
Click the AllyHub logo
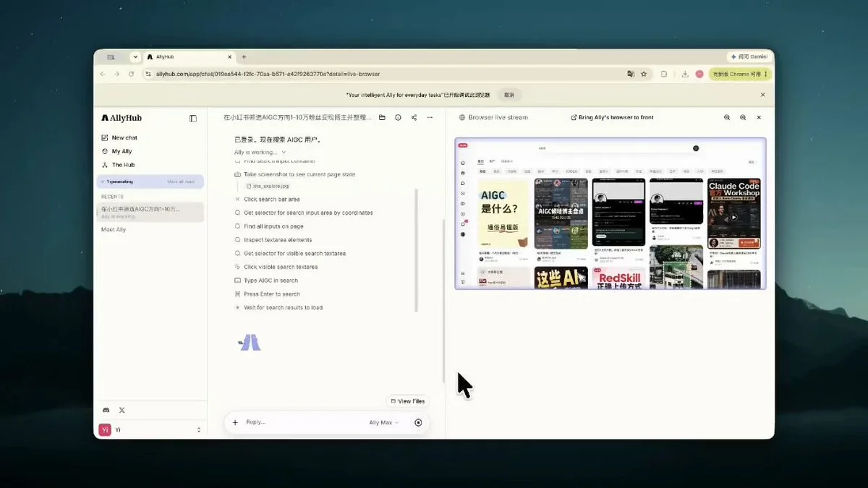point(122,118)
